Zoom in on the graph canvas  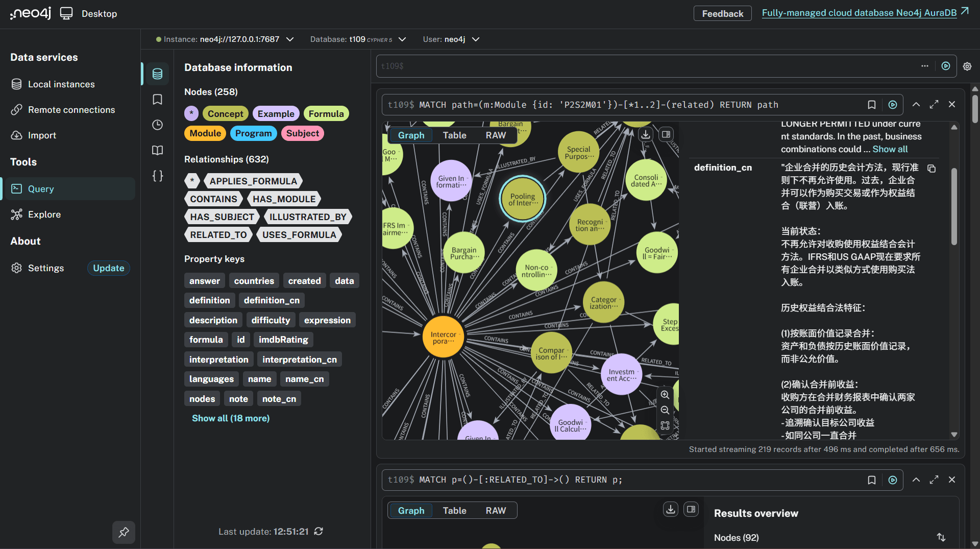tap(665, 395)
